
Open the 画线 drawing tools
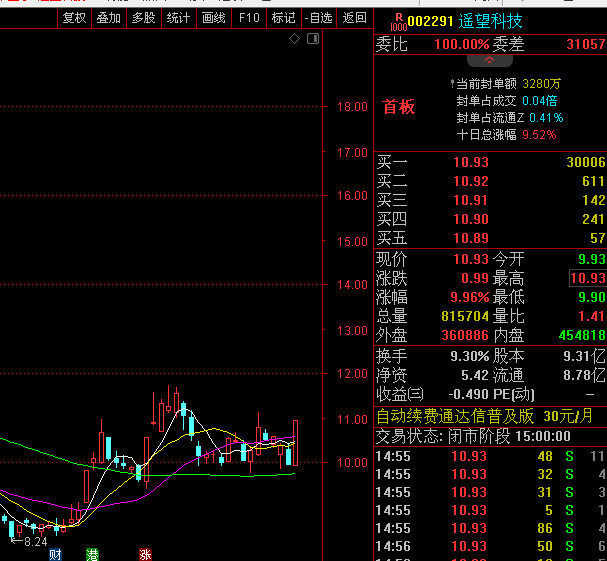point(213,17)
